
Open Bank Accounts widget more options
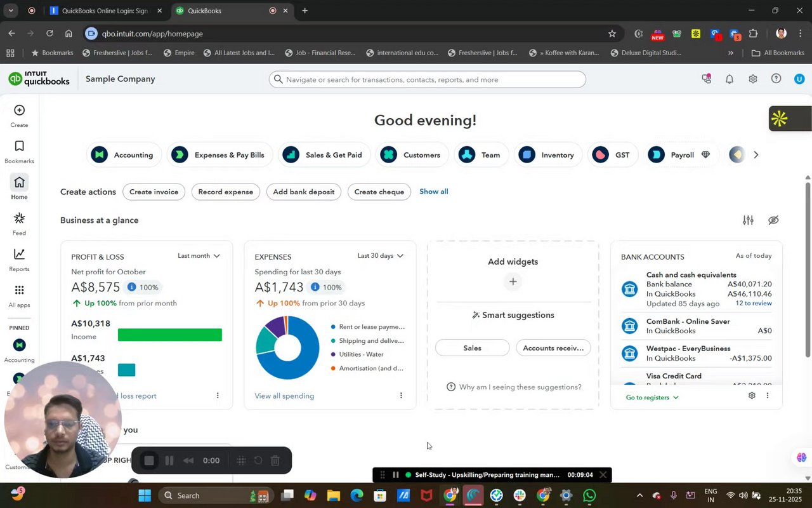767,396
